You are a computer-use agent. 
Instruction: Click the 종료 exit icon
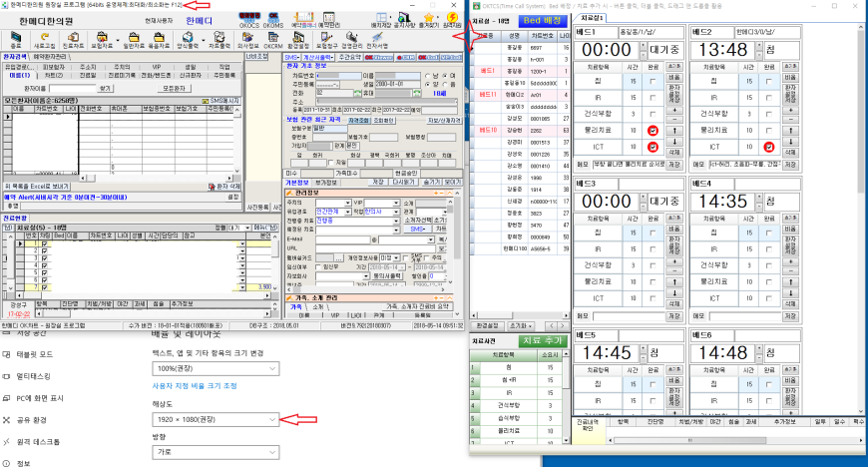pyautogui.click(x=16, y=40)
